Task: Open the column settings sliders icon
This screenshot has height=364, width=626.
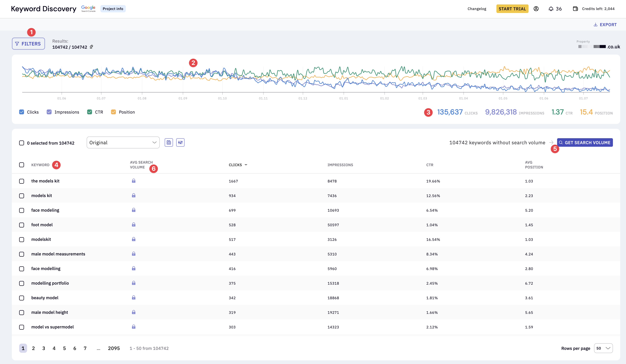Action: [180, 142]
